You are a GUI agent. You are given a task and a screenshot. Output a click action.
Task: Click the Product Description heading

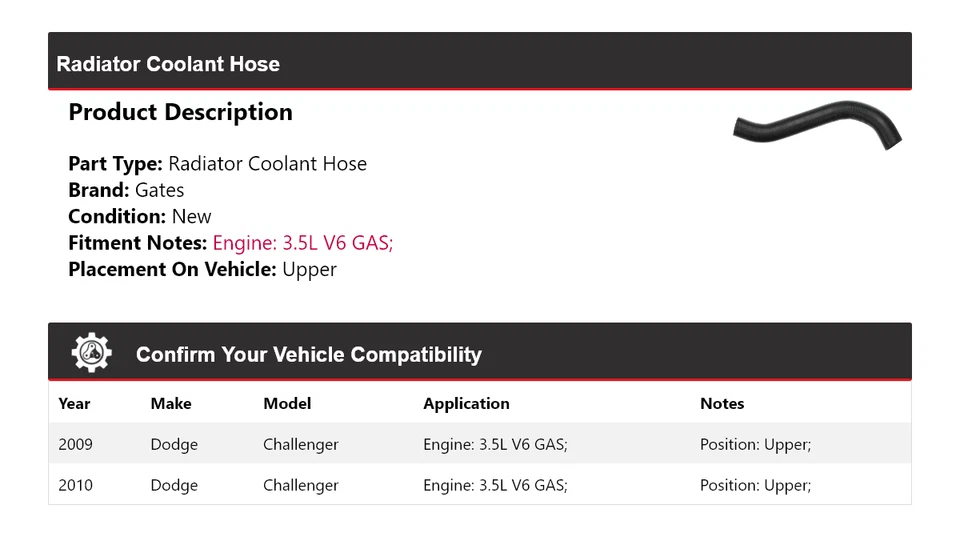pyautogui.click(x=180, y=112)
